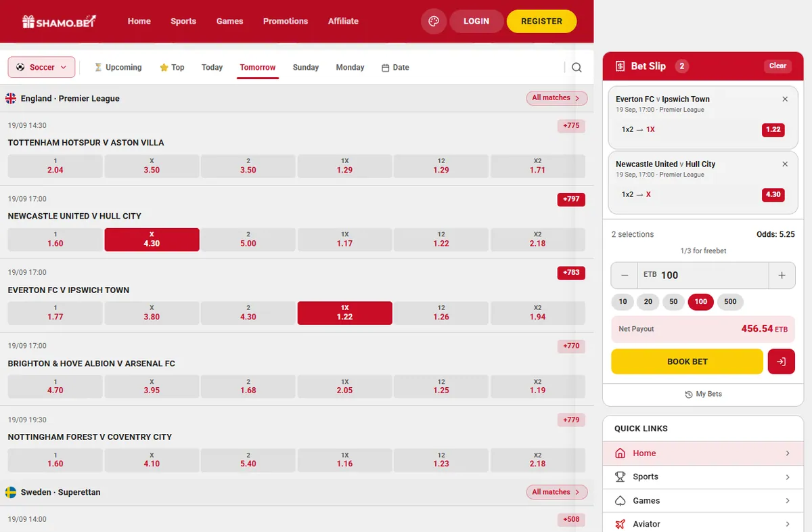Image resolution: width=812 pixels, height=532 pixels.
Task: Select X at 3.95 for Brighton v Arsenal
Action: (152, 386)
